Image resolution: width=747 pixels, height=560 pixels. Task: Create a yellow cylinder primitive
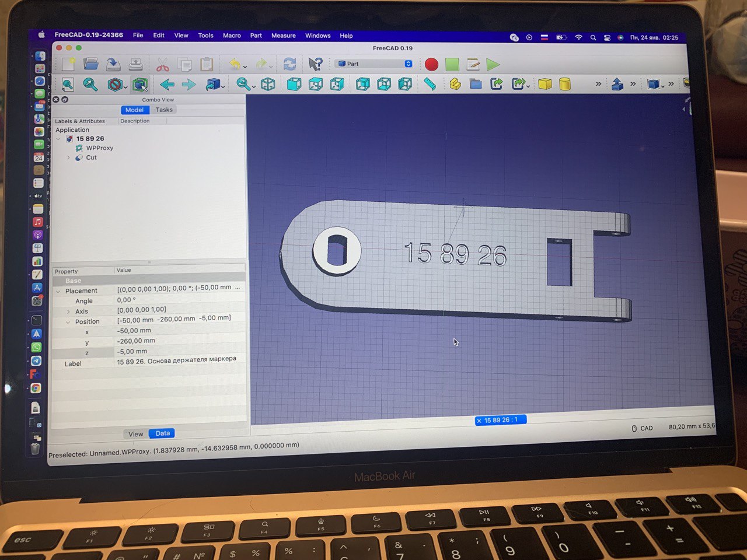[x=565, y=84]
